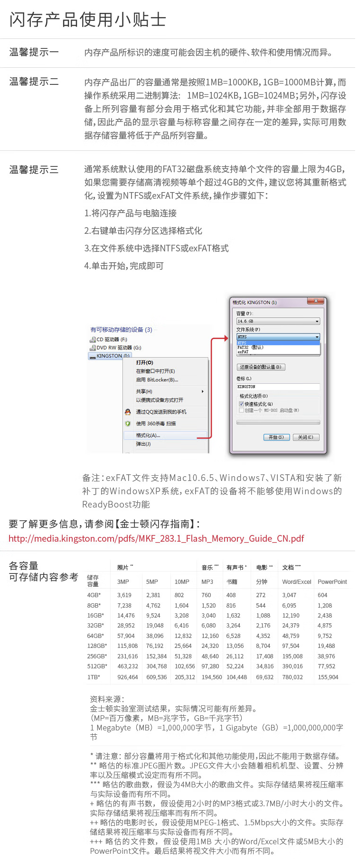This screenshot has width=358, height=868.
Task: Click the 3,619 cell in 4GB row
Action: point(124,595)
